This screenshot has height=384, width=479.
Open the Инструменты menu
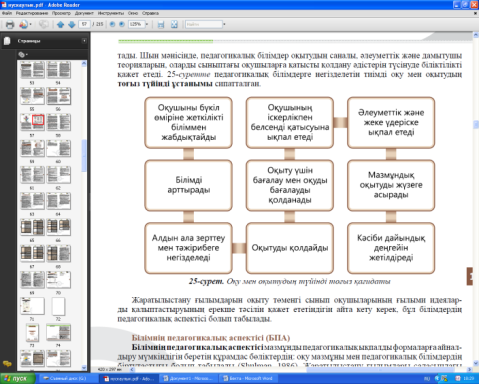111,13
